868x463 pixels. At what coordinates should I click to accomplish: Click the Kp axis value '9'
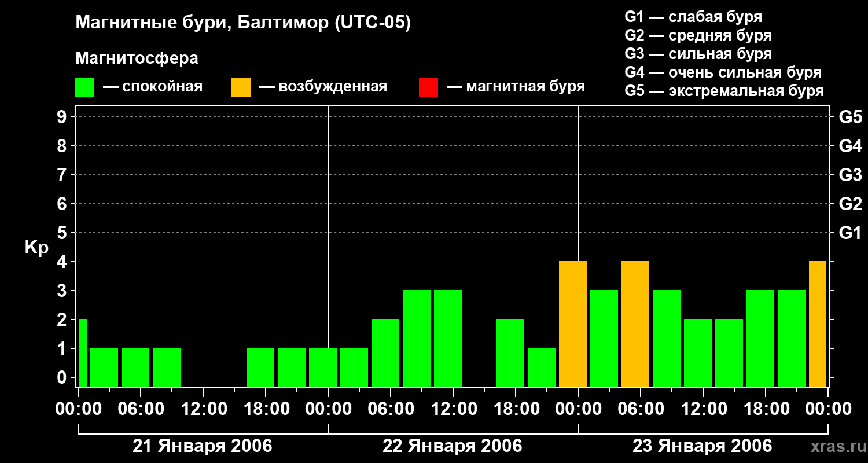pos(63,117)
